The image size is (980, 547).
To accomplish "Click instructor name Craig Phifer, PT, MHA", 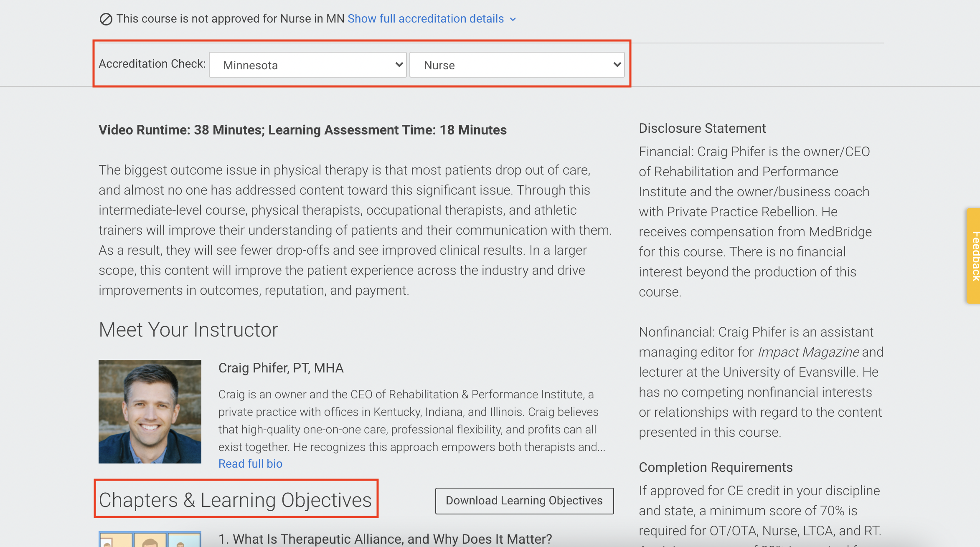I will click(281, 368).
